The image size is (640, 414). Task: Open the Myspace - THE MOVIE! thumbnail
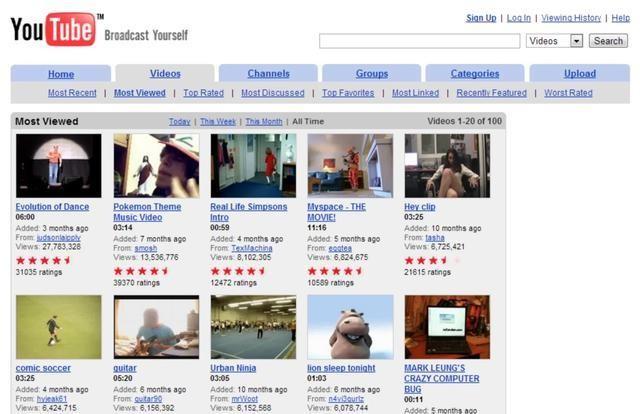point(350,166)
